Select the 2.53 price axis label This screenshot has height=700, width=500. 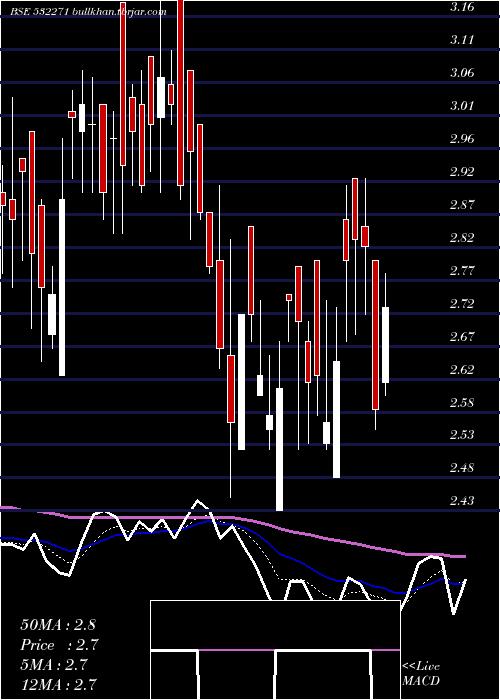click(x=463, y=435)
